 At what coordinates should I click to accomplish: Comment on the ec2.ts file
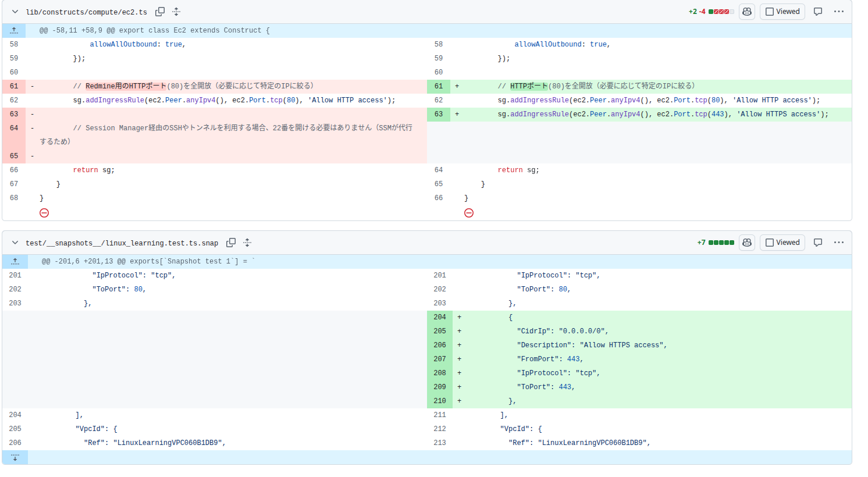[818, 12]
